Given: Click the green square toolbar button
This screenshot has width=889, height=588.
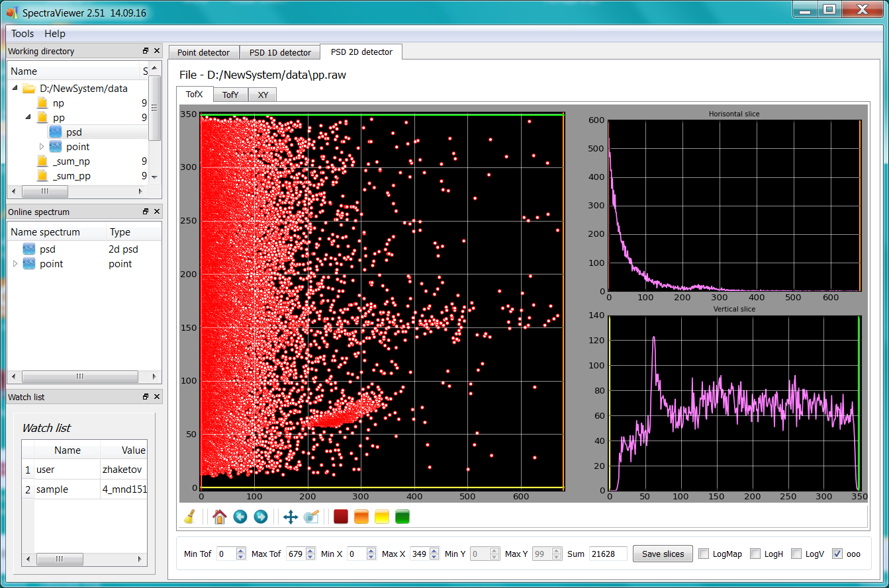Looking at the screenshot, I should pyautogui.click(x=402, y=517).
